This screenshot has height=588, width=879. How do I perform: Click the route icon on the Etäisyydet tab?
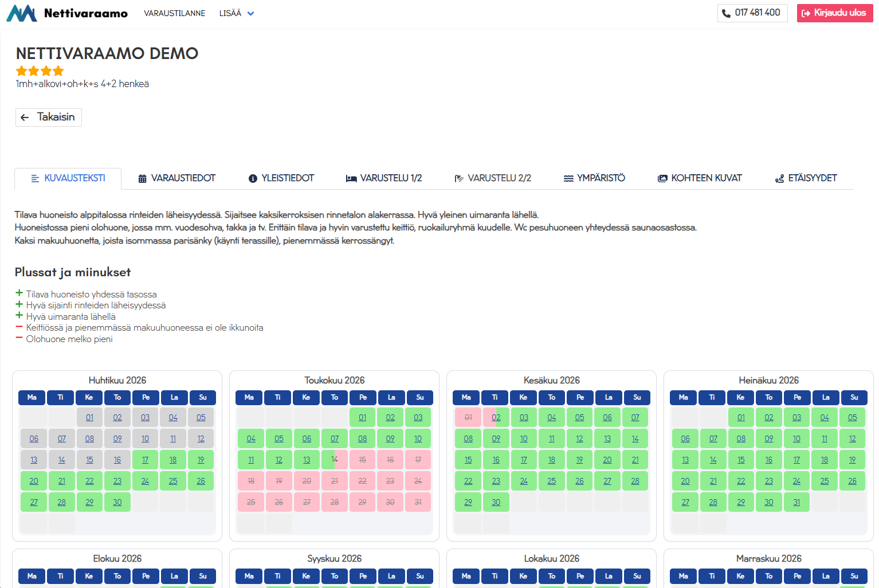[779, 179]
